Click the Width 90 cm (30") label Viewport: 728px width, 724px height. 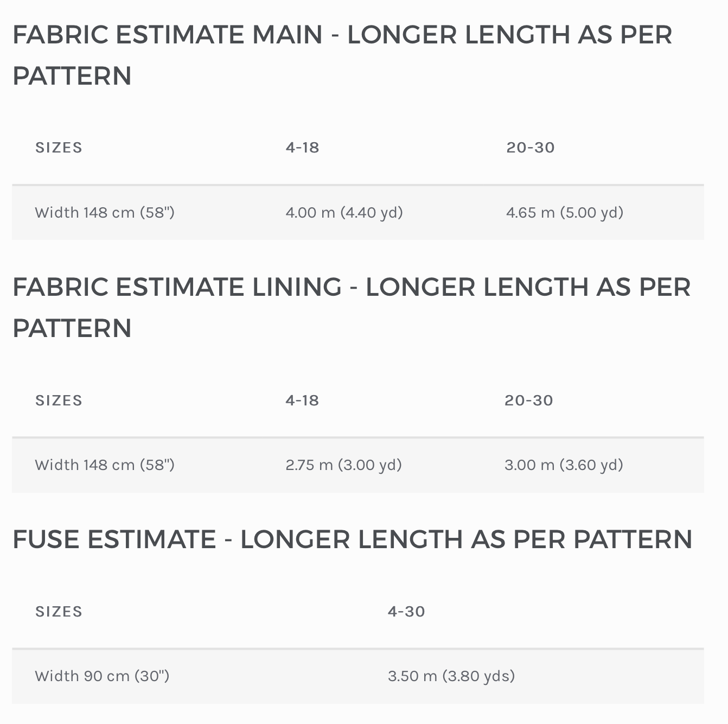103,676
